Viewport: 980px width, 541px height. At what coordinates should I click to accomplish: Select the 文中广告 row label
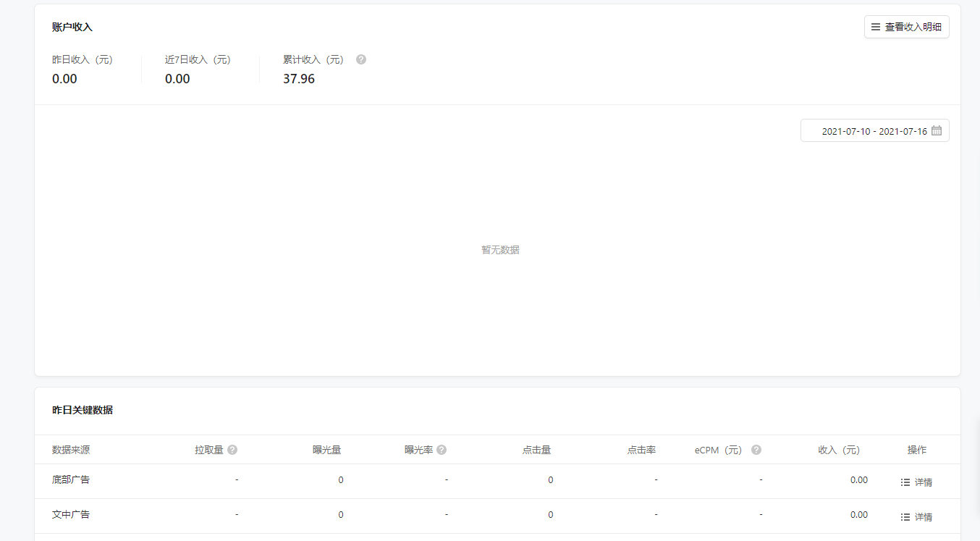coord(71,514)
